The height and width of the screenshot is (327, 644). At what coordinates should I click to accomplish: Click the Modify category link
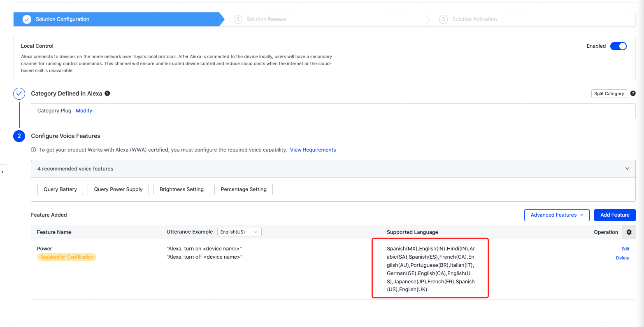(84, 111)
